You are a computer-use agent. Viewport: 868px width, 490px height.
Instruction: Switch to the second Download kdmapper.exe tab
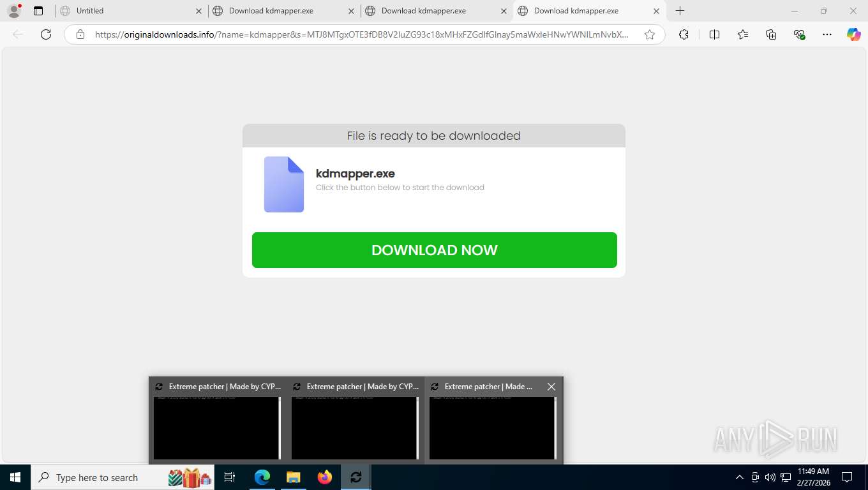(437, 11)
